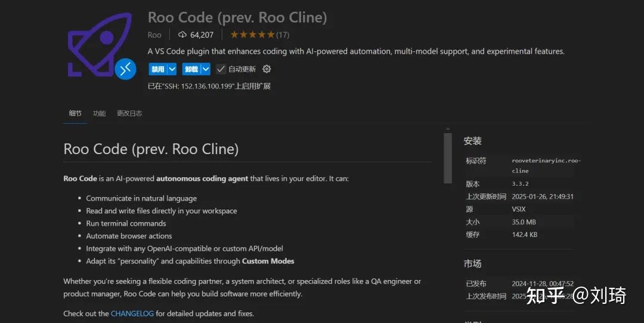Click the 64,207 install count
644x323 pixels.
(202, 35)
